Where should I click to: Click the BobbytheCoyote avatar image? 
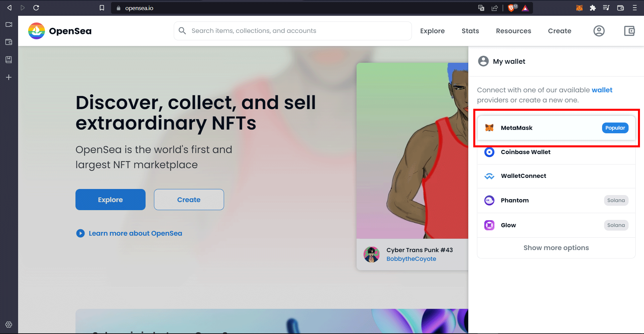(372, 254)
